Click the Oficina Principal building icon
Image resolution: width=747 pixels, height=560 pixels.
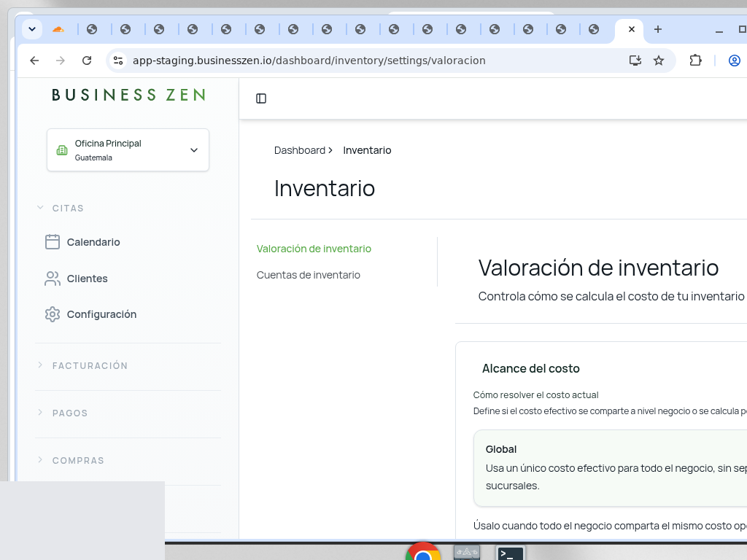[62, 150]
